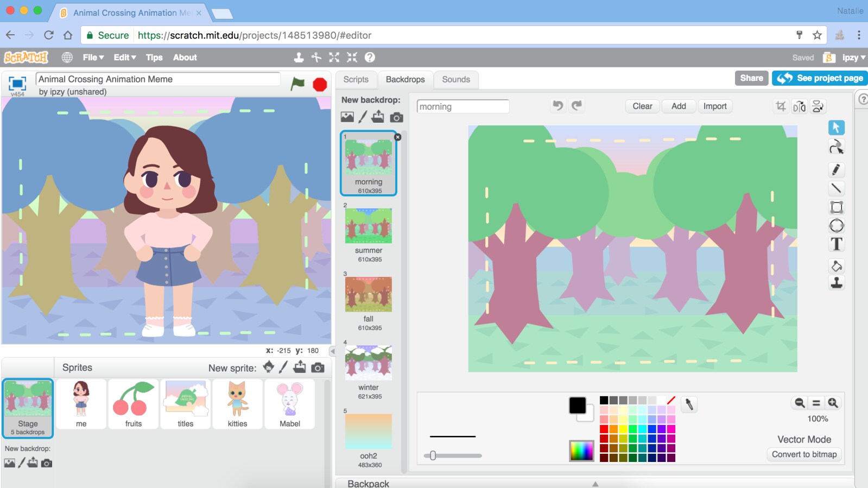Flip backdrop up-down icon
The width and height of the screenshot is (868, 488).
tap(818, 106)
